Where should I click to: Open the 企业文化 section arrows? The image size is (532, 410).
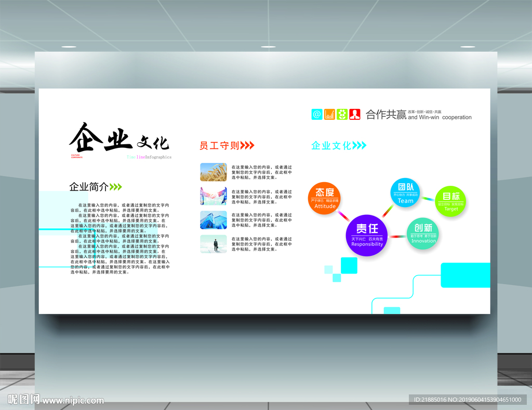click(x=360, y=146)
